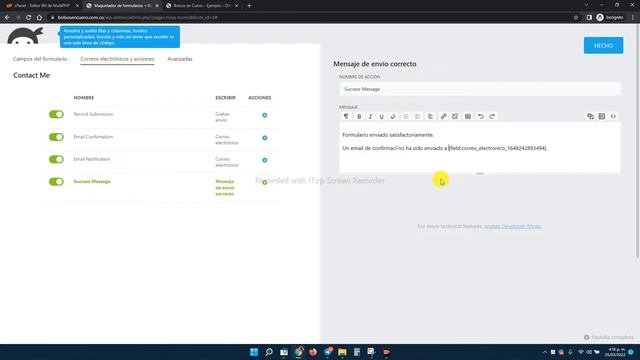The height and width of the screenshot is (360, 640).
Task: Insert media using the image icon
Action: coord(468,116)
